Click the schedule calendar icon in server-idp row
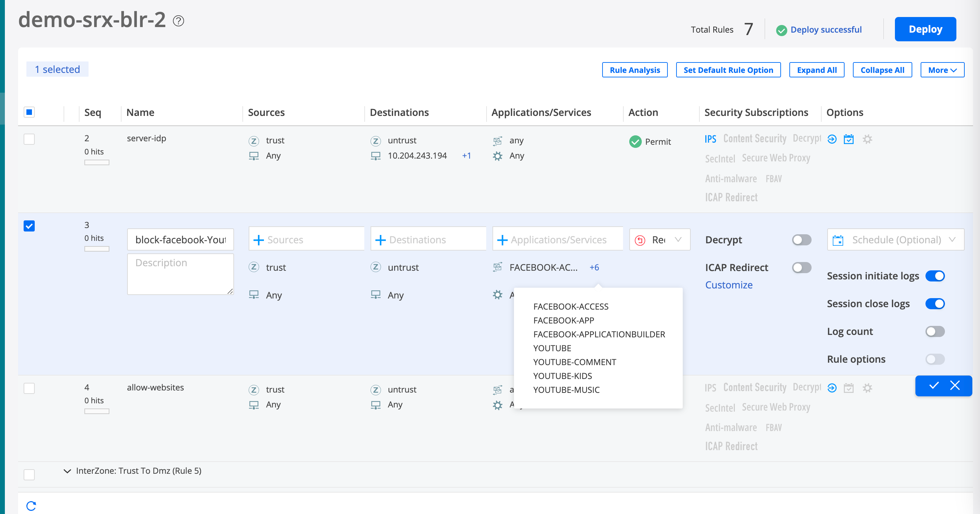 point(849,140)
